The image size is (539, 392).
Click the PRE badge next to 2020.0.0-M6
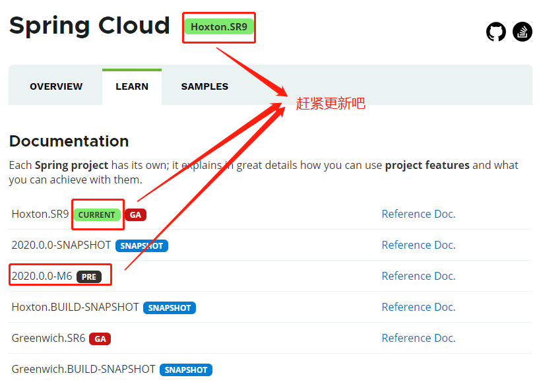89,277
